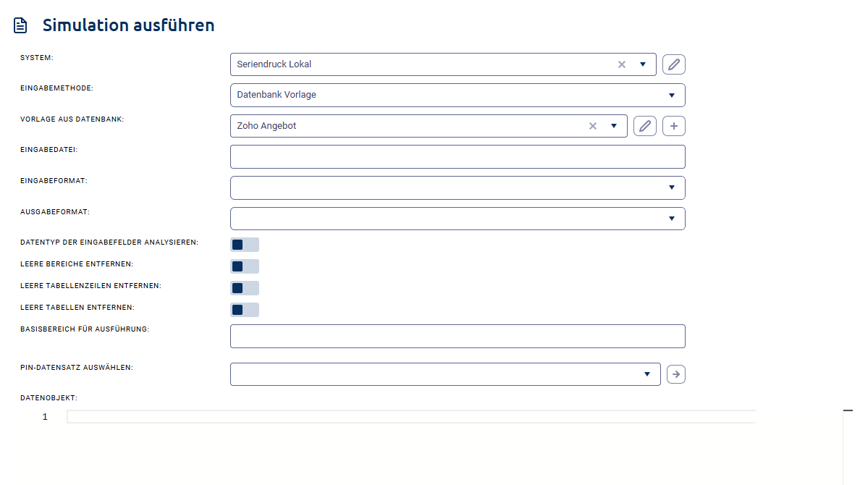Click the arrow button next to Pin-Datensatz
868x485 pixels.
(x=675, y=374)
